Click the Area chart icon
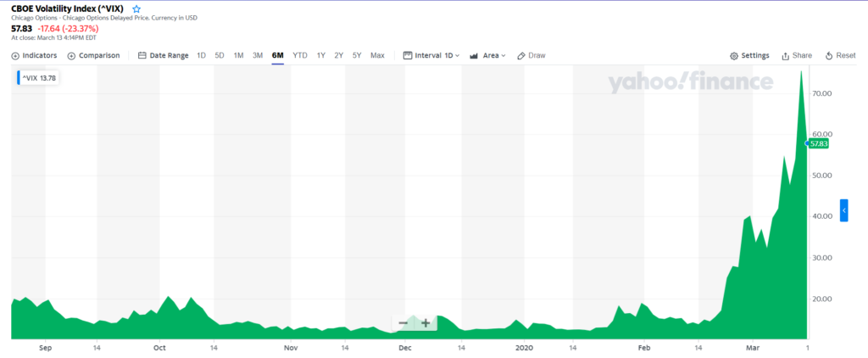Viewport: 868px width, 358px height. [474, 56]
